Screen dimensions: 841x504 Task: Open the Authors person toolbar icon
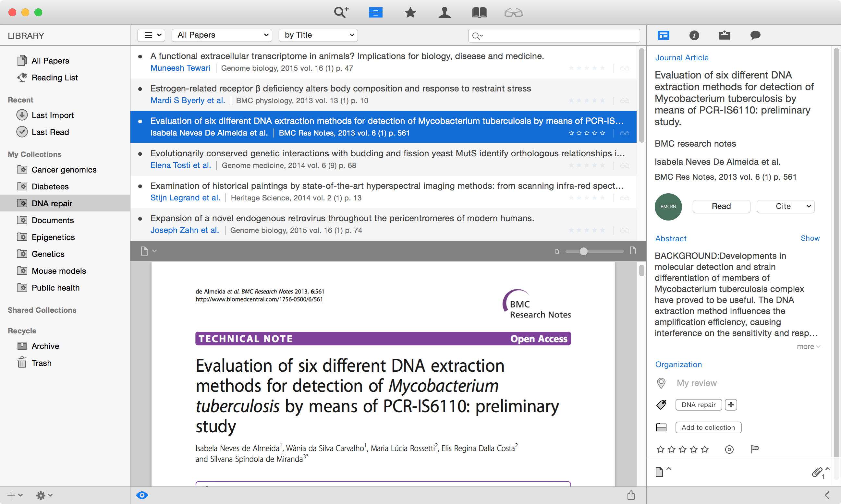click(444, 13)
